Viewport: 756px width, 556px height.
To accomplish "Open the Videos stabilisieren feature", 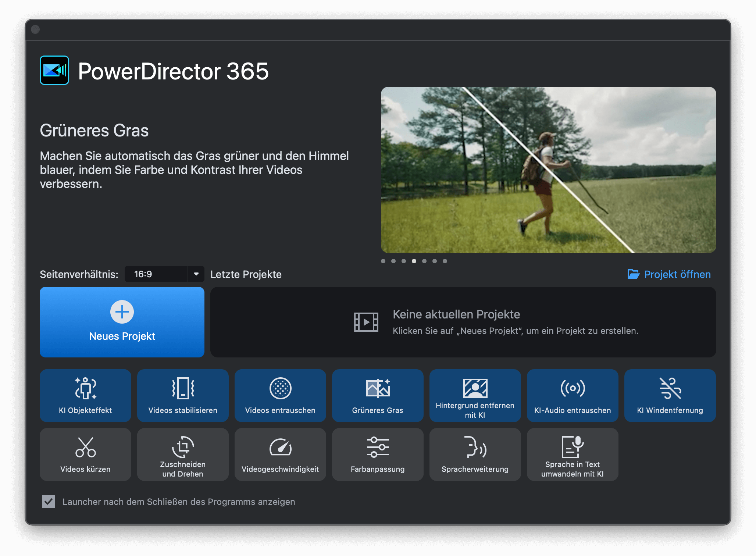I will (x=183, y=396).
